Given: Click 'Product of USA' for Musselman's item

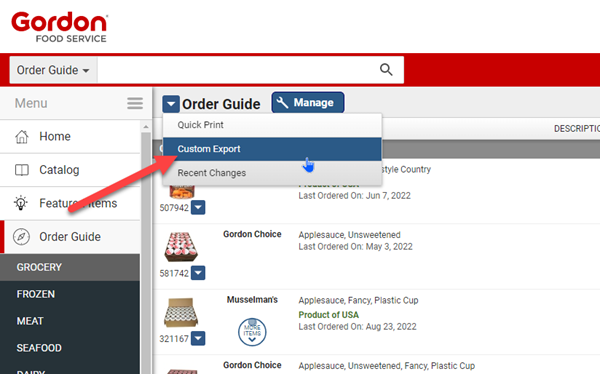Looking at the screenshot, I should coord(329,315).
